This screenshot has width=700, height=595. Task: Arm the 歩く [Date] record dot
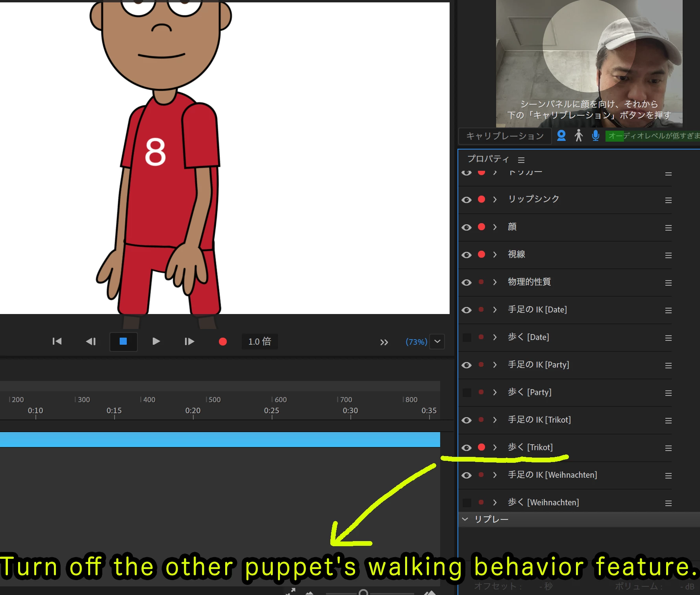[481, 337]
